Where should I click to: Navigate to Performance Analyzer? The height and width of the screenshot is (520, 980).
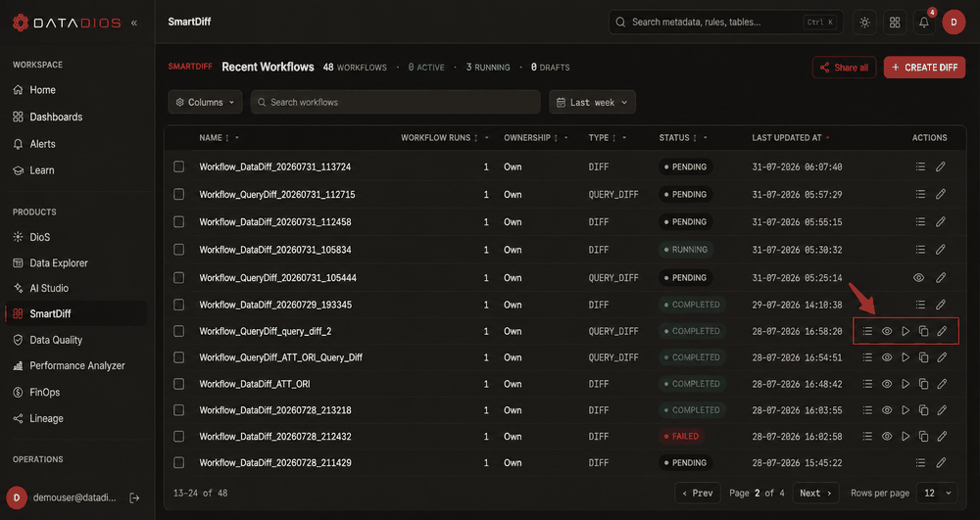coord(75,365)
